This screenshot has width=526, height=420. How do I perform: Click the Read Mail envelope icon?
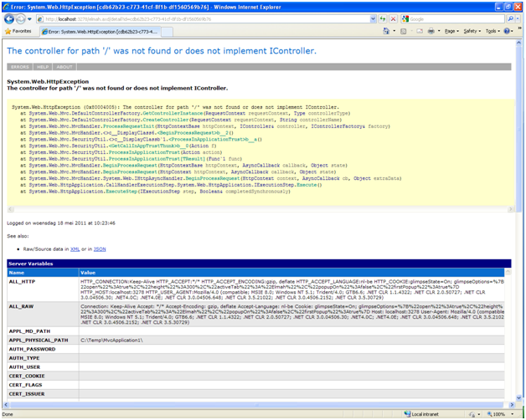pyautogui.click(x=420, y=31)
